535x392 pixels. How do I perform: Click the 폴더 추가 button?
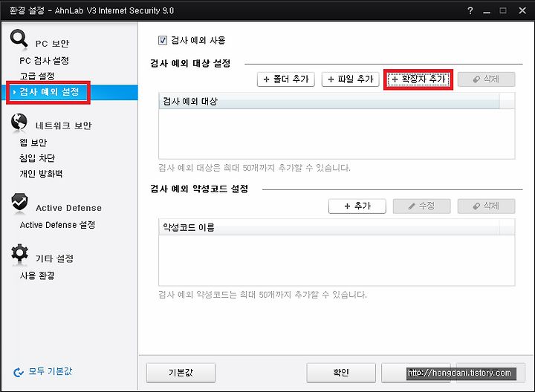click(x=286, y=79)
